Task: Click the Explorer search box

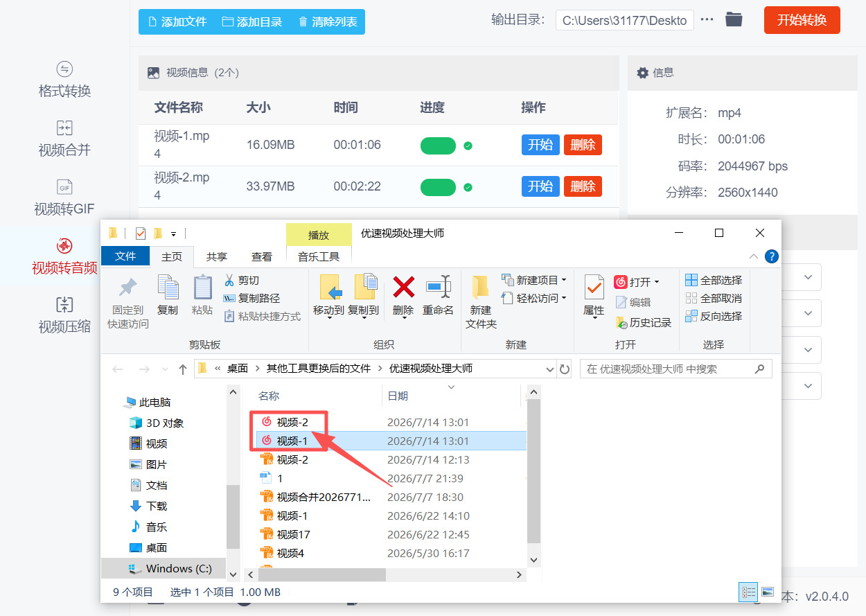Action: click(x=675, y=369)
